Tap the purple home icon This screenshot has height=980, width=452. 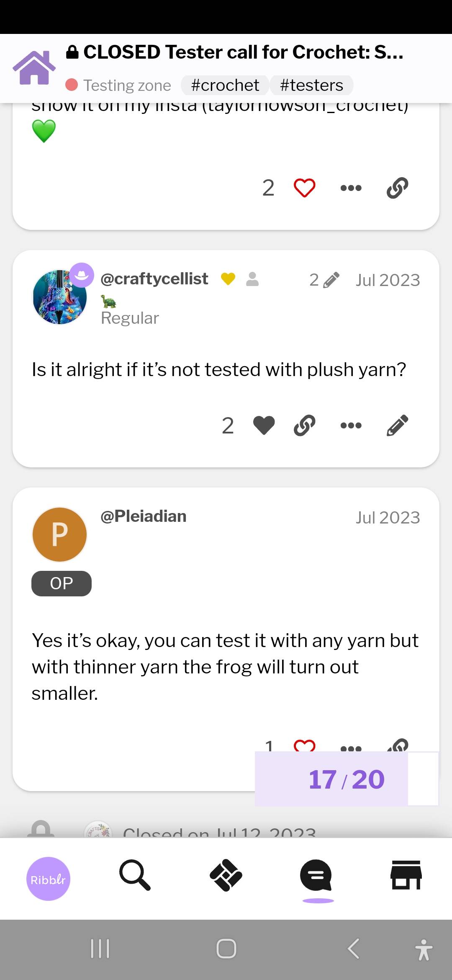34,68
